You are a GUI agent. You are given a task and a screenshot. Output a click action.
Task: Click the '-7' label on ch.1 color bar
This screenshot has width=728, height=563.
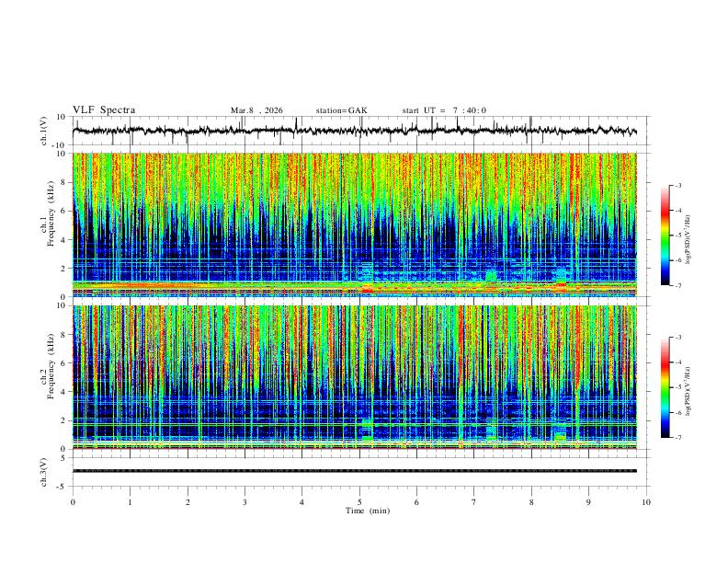pos(678,286)
